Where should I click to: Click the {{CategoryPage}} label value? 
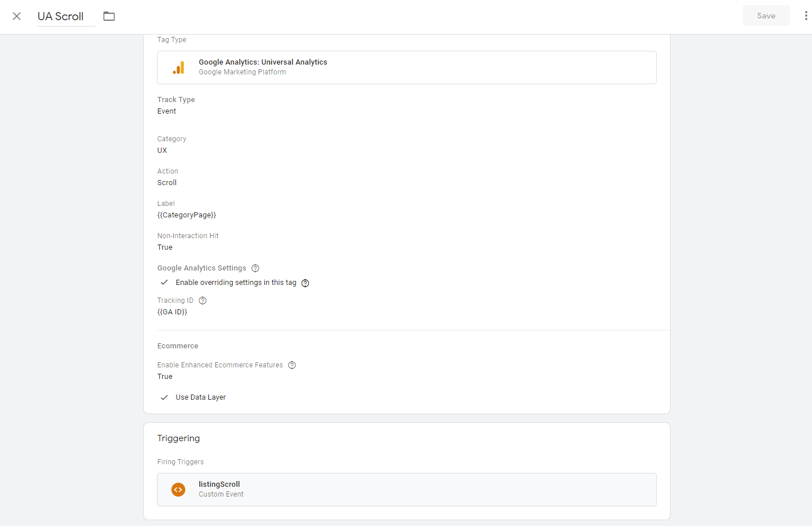click(x=186, y=215)
